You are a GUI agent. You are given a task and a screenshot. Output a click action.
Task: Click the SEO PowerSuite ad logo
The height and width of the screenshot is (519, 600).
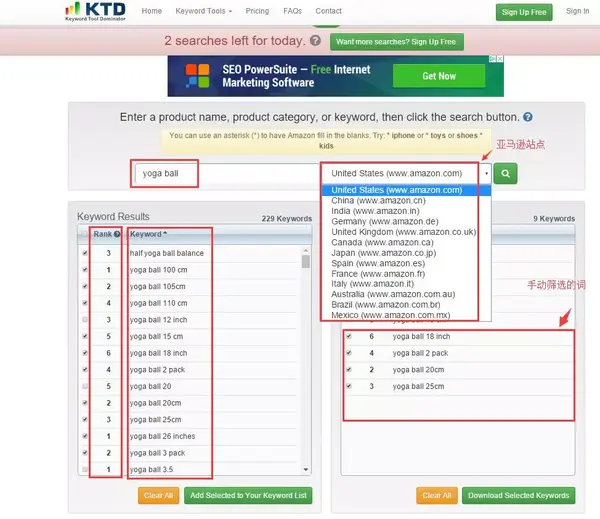(x=197, y=76)
